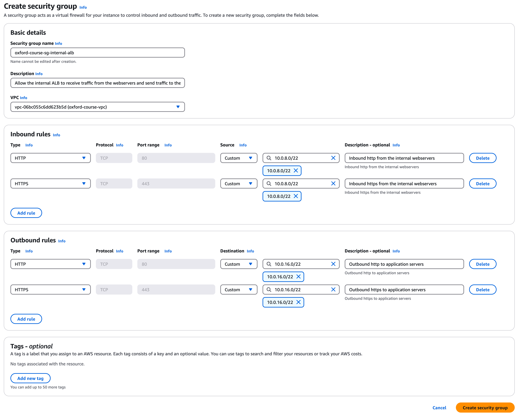This screenshot has height=420, width=521.
Task: Open the VPC selection dropdown
Action: tap(97, 107)
